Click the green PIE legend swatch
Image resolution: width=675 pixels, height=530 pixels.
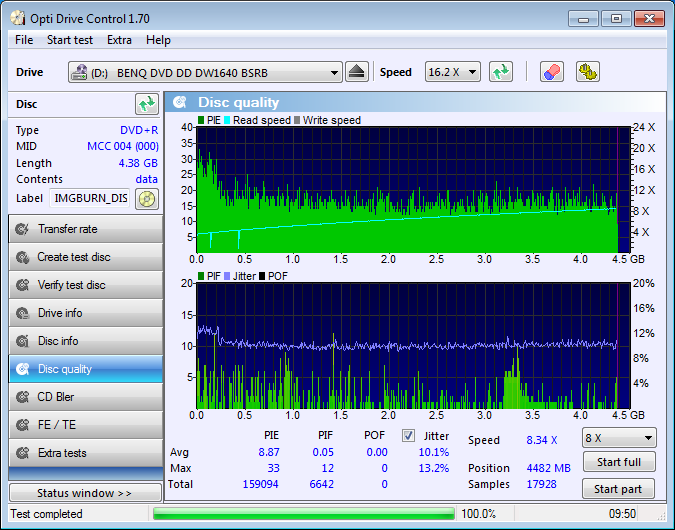[x=201, y=120]
